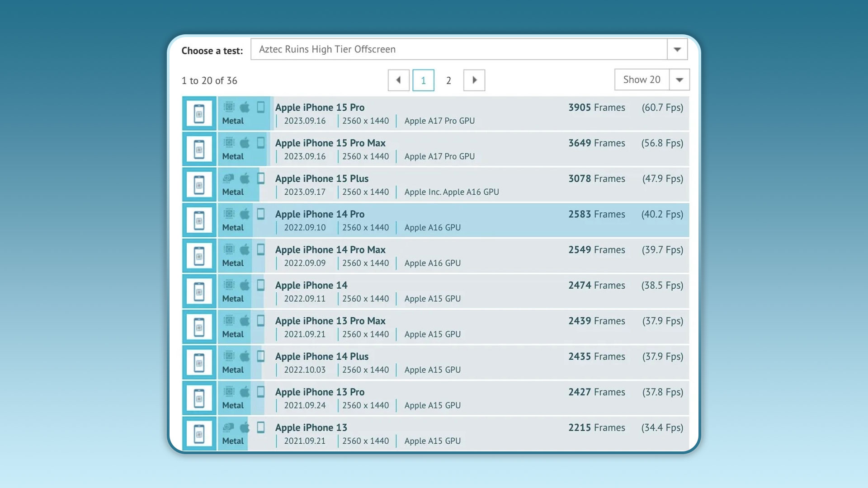
Task: Open the Choose a test dropdown arrow
Action: coord(677,49)
